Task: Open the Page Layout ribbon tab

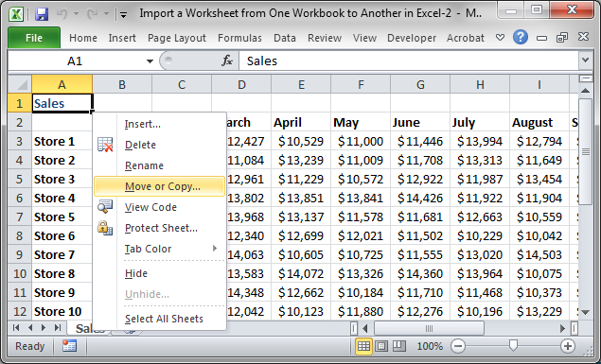Action: [x=177, y=38]
